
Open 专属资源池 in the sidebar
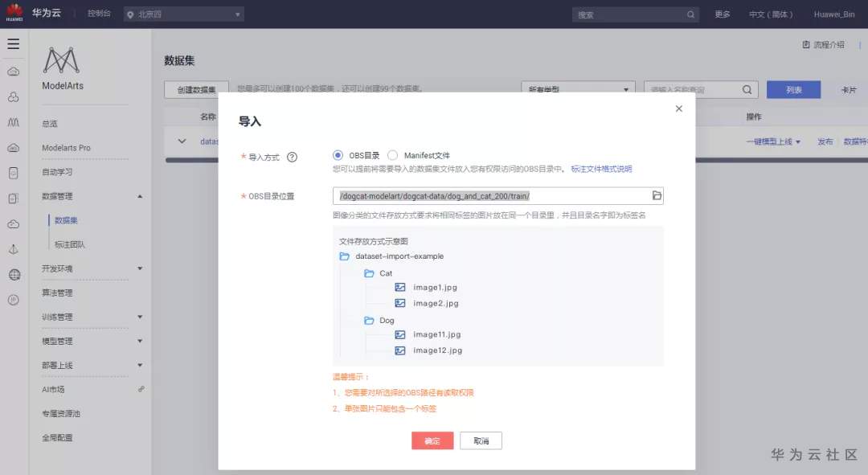pyautogui.click(x=61, y=414)
